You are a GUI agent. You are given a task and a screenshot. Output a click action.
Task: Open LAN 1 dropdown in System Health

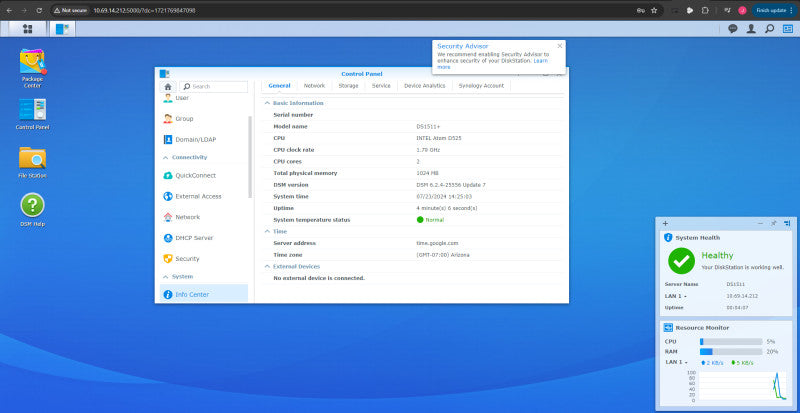[676, 296]
